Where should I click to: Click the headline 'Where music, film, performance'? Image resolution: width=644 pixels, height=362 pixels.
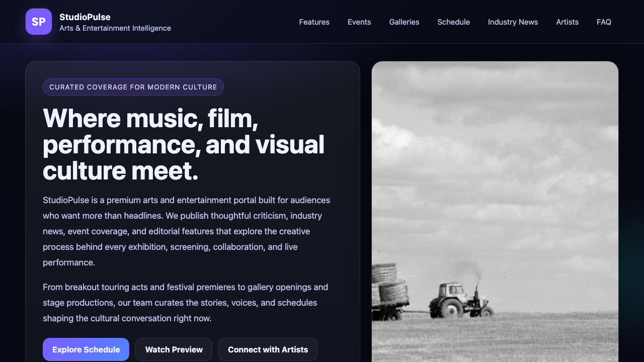point(184,145)
